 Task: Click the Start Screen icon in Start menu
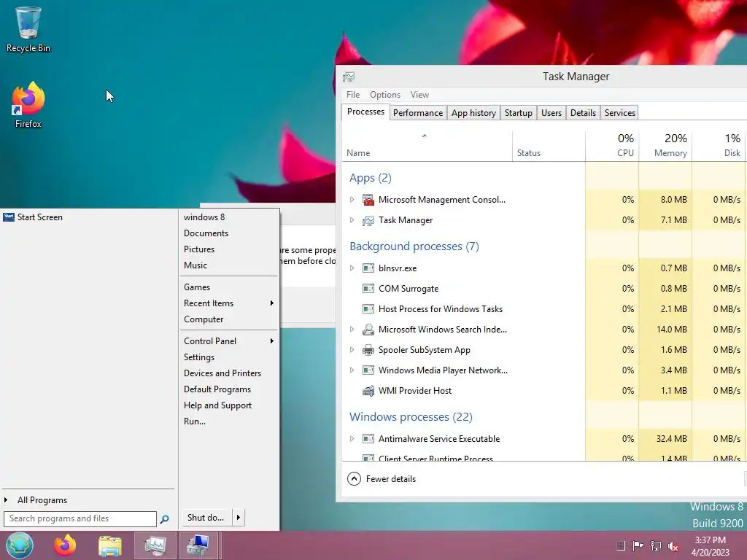(9, 217)
